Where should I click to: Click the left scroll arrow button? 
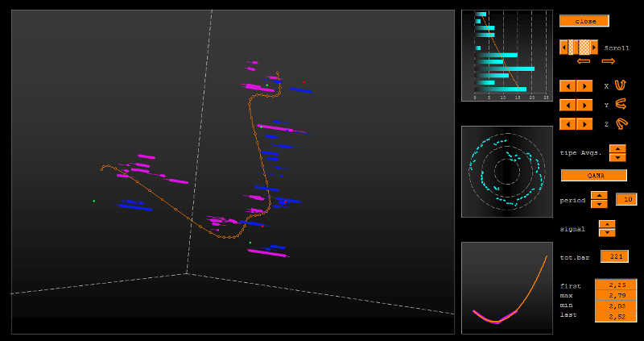563,48
